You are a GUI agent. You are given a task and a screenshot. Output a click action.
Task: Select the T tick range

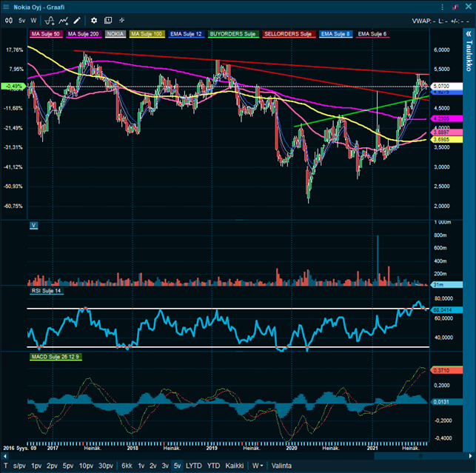(x=6, y=466)
